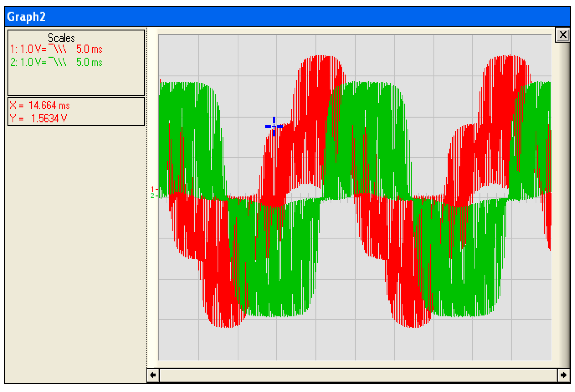
Task: Click the scroll left arrow button
Action: pos(153,375)
